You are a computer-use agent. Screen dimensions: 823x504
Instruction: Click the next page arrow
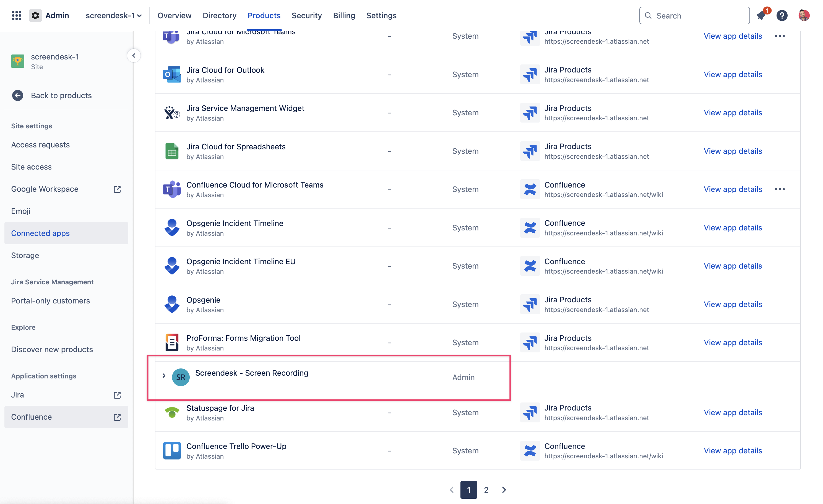click(x=504, y=490)
